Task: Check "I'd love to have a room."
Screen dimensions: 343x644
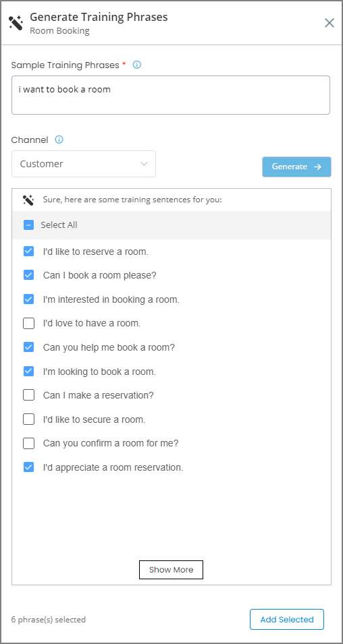Action: (28, 324)
